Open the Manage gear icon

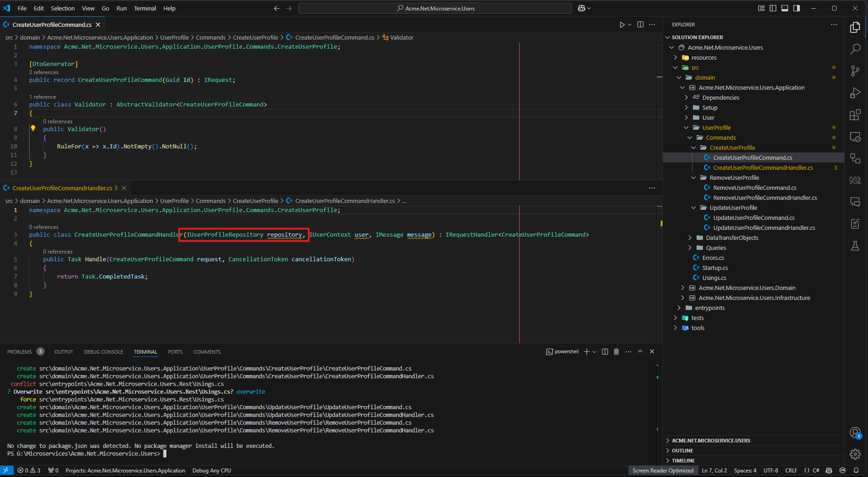click(855, 454)
